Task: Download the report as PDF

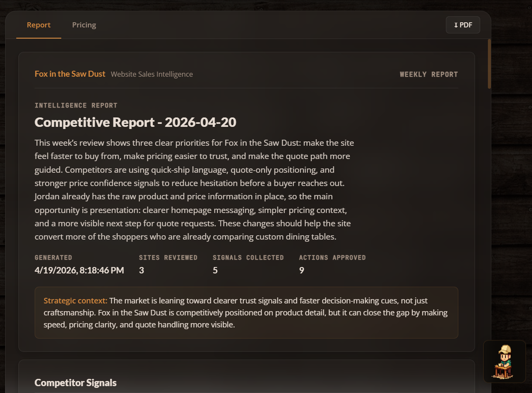Action: [x=463, y=25]
